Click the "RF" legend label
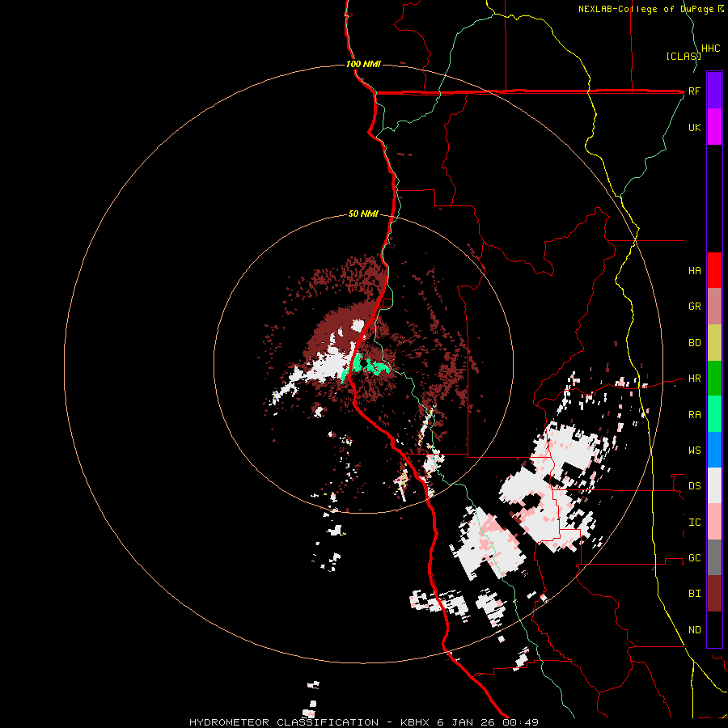Image resolution: width=728 pixels, height=728 pixels. [x=694, y=91]
